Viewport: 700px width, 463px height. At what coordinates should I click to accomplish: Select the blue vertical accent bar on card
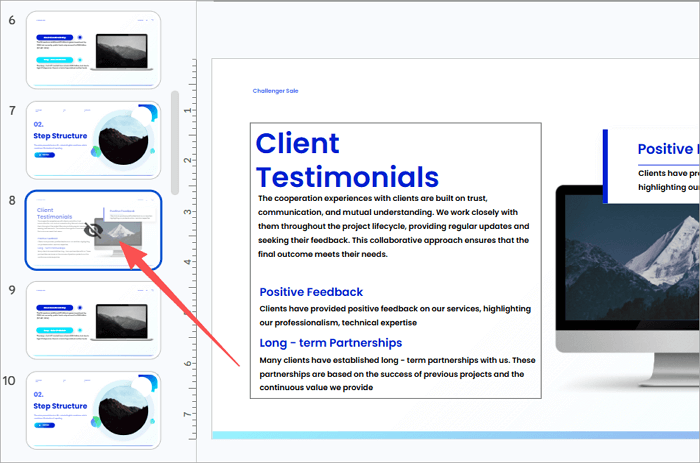(605, 165)
